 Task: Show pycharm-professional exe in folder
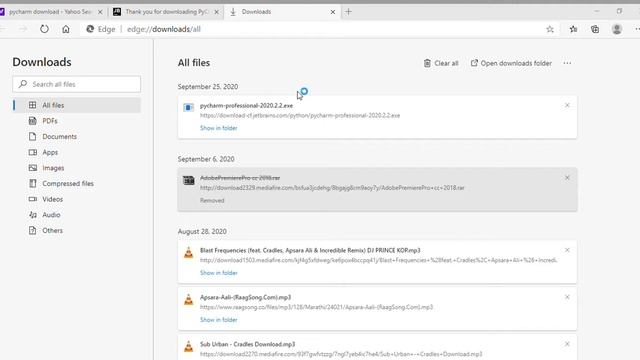tap(218, 128)
